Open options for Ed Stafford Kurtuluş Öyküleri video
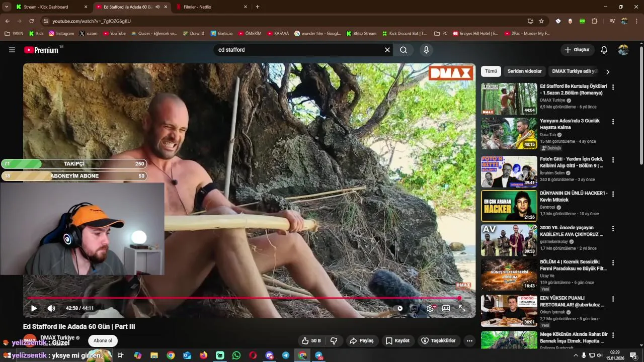 pyautogui.click(x=613, y=87)
